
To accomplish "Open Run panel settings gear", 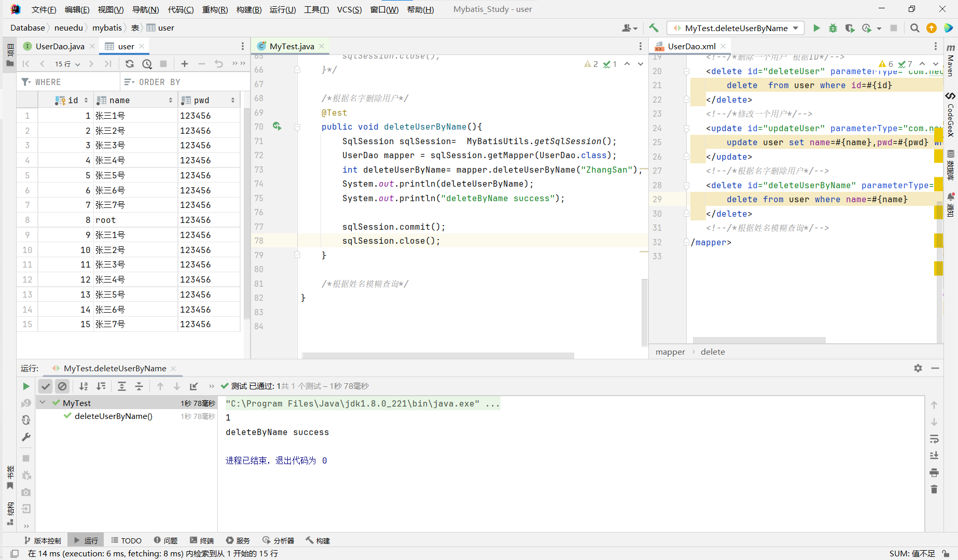I will tap(918, 368).
